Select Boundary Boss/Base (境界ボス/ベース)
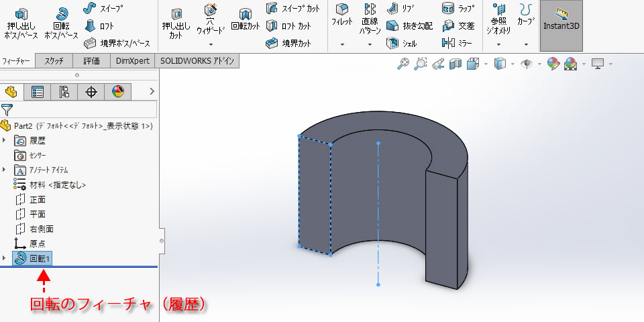This screenshot has height=322, width=644. tap(117, 43)
